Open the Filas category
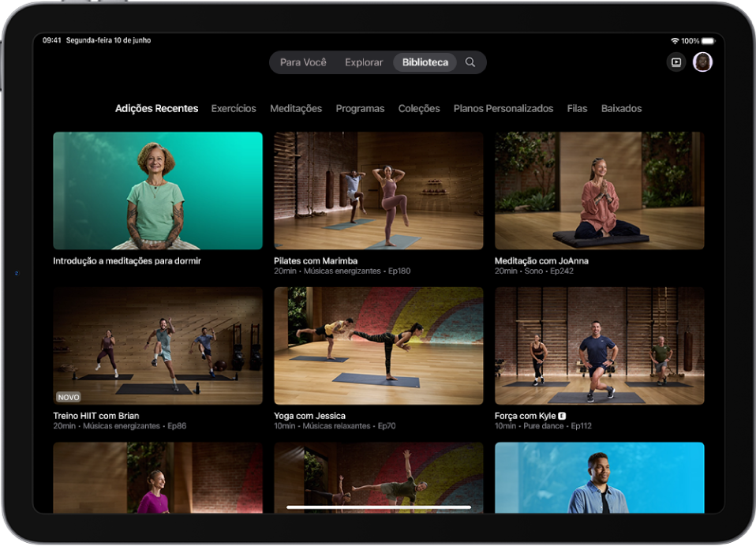The height and width of the screenshot is (546, 756). [577, 108]
